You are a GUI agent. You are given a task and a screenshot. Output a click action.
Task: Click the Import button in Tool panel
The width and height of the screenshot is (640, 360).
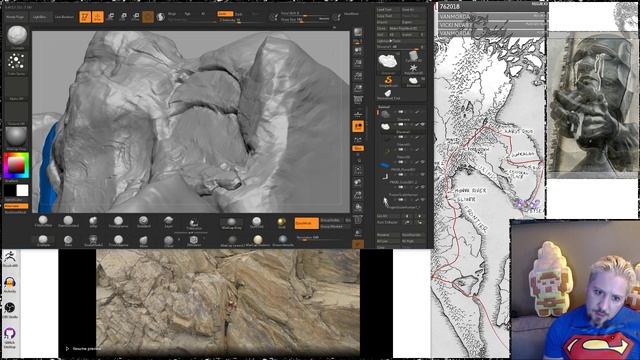click(x=388, y=22)
